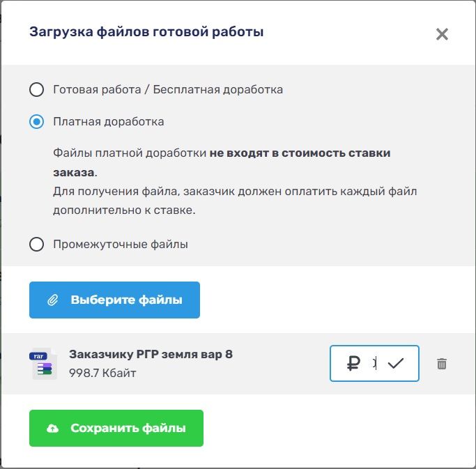Viewport: 476px width, 469px height.
Task: Confirm the price with the checkmark icon
Action: (x=396, y=363)
